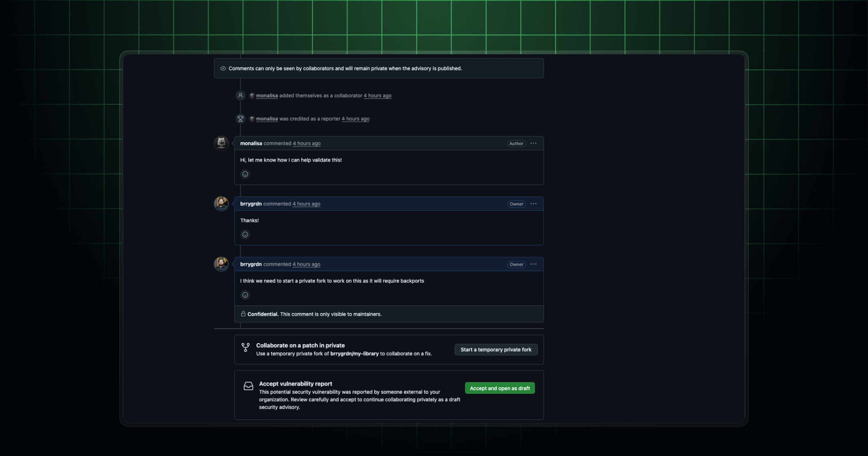Viewport: 868px width, 456px height.
Task: Click the text 'Hi, let me know how I can help validate this!'
Action: click(291, 160)
